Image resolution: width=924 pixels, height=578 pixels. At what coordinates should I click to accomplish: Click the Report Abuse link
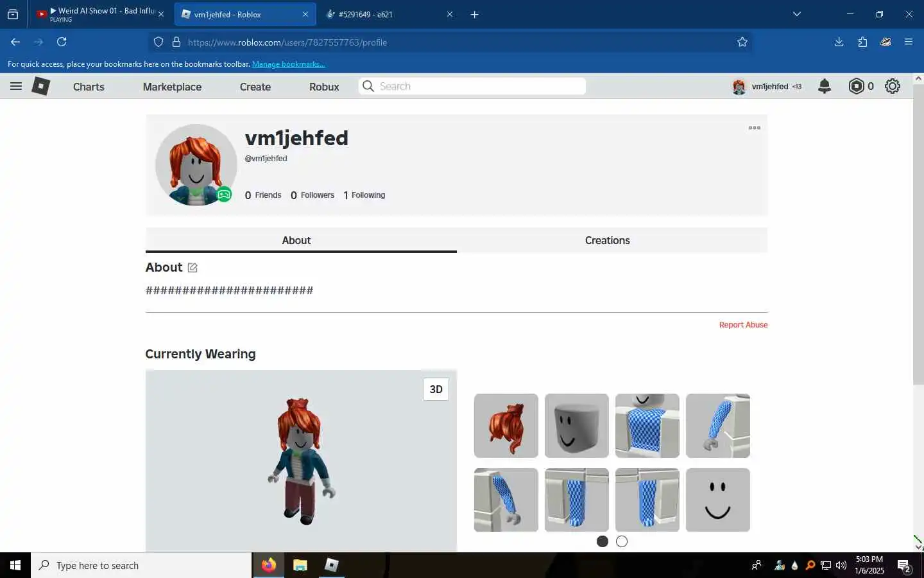tap(743, 325)
